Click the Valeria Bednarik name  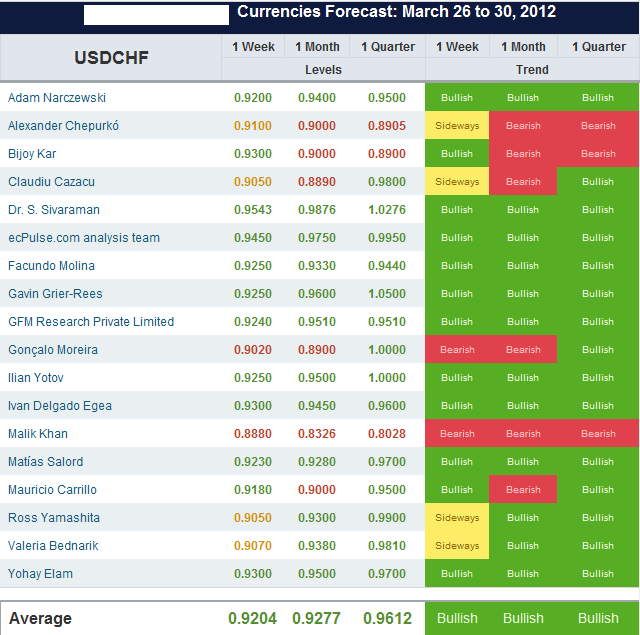click(x=53, y=546)
